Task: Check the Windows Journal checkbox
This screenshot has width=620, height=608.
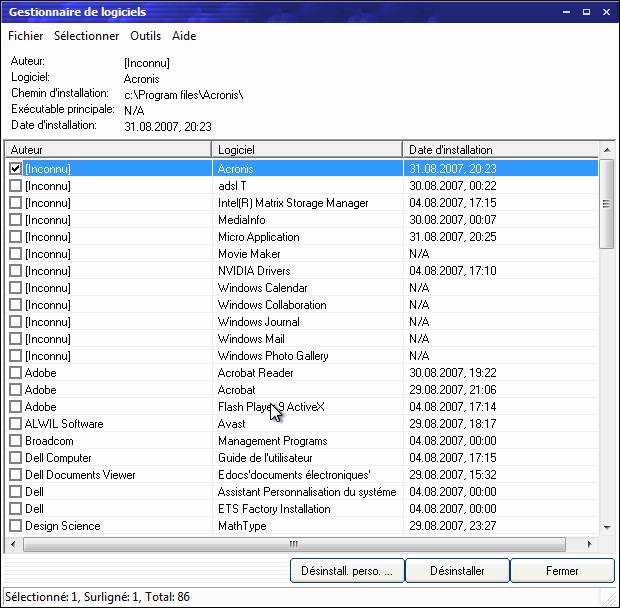Action: (15, 322)
